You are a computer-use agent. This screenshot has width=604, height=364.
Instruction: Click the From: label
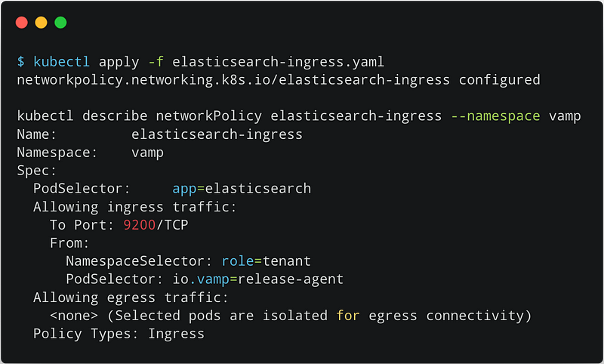[69, 243]
